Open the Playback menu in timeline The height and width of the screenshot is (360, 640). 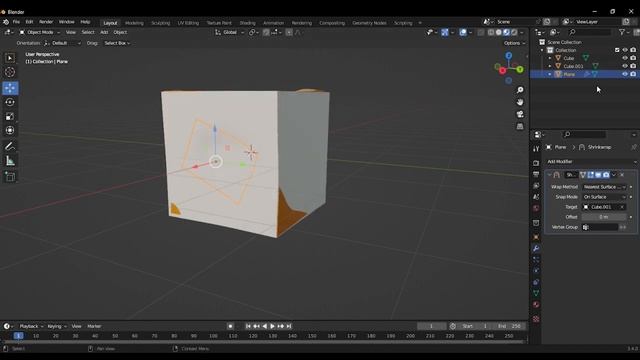tap(31, 326)
